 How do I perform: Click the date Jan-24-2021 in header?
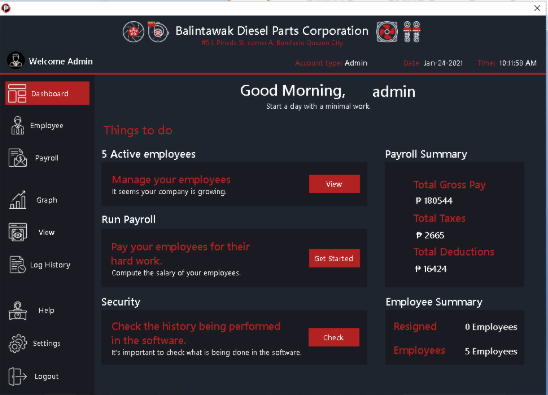443,63
